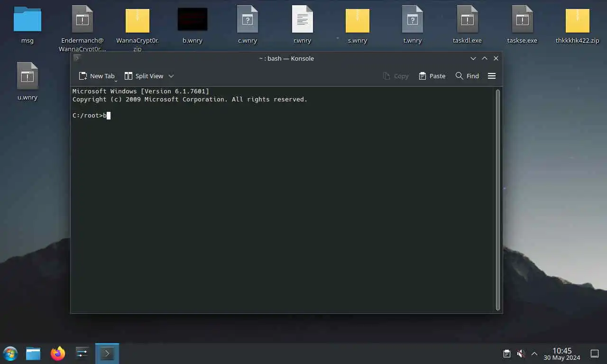Screen dimensions: 607x364
Task: Select the WannaCrypt0r.zip archive icon
Action: point(138,20)
